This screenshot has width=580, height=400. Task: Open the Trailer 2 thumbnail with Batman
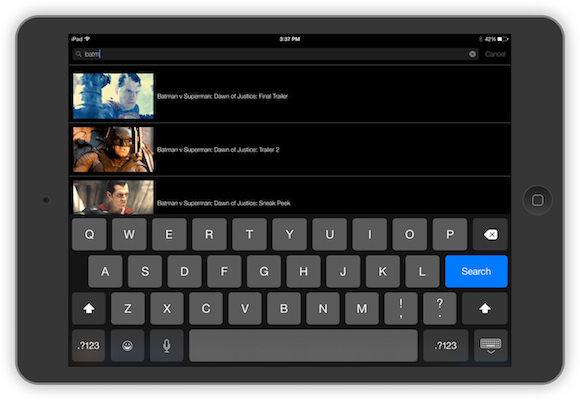tap(113, 149)
